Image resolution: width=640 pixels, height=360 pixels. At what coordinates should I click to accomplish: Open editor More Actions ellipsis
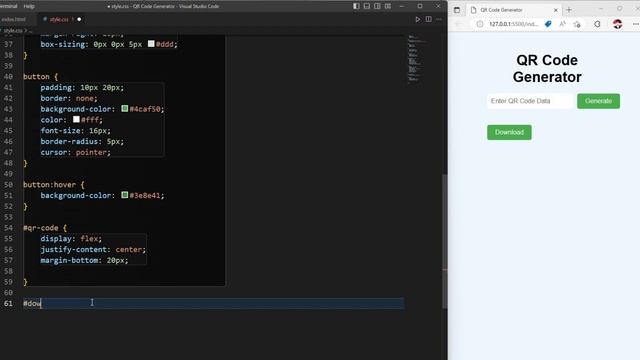tap(439, 19)
